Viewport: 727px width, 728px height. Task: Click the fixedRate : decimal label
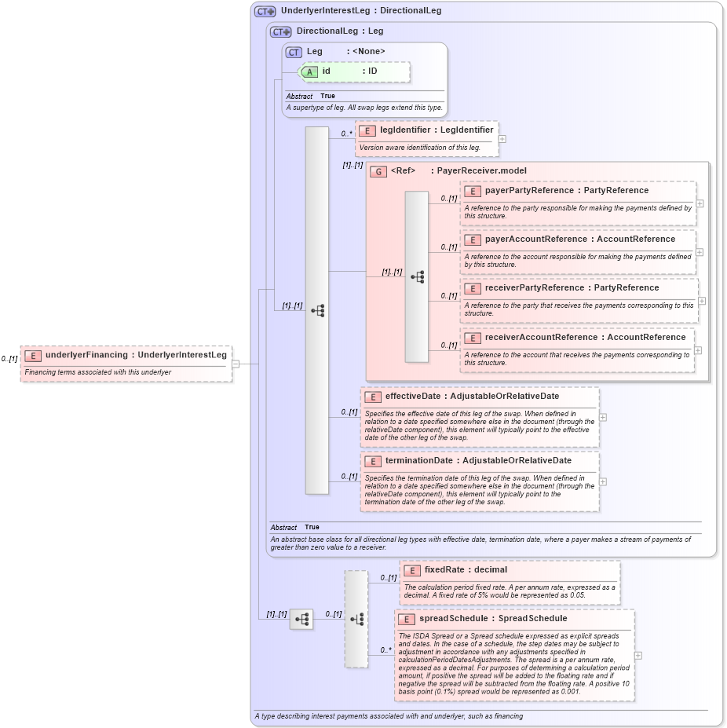[466, 569]
